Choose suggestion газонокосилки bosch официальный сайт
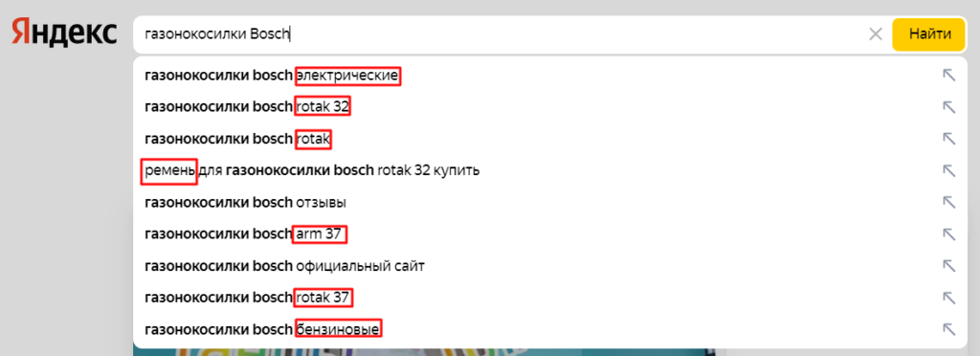 pyautogui.click(x=550, y=266)
